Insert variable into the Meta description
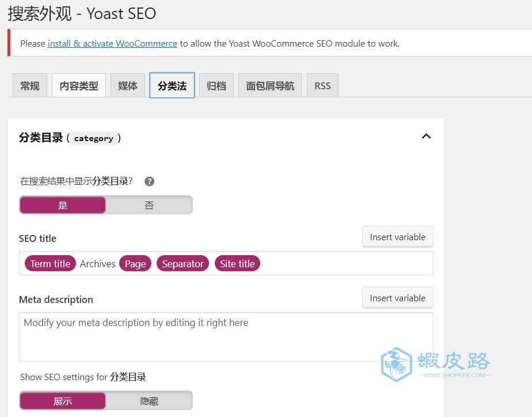Image resolution: width=532 pixels, height=417 pixels. click(398, 298)
